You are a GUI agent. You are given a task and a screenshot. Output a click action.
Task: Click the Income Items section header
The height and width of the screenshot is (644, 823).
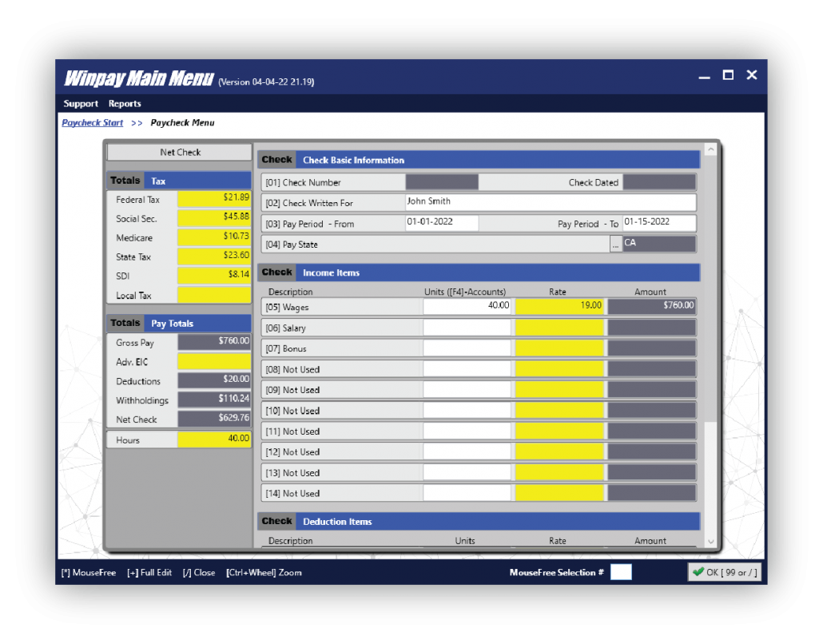(x=479, y=272)
